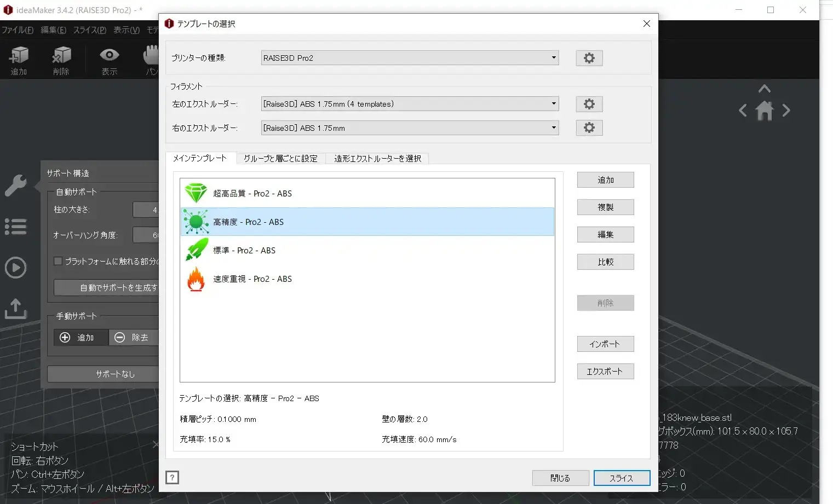The width and height of the screenshot is (833, 504).
Task: Click the インポート button
Action: pyautogui.click(x=605, y=344)
